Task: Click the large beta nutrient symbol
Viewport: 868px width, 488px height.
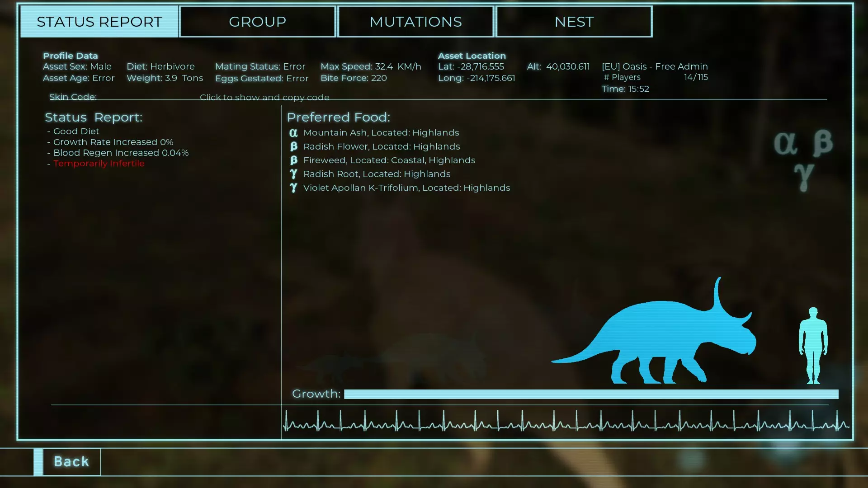Action: pyautogui.click(x=823, y=143)
